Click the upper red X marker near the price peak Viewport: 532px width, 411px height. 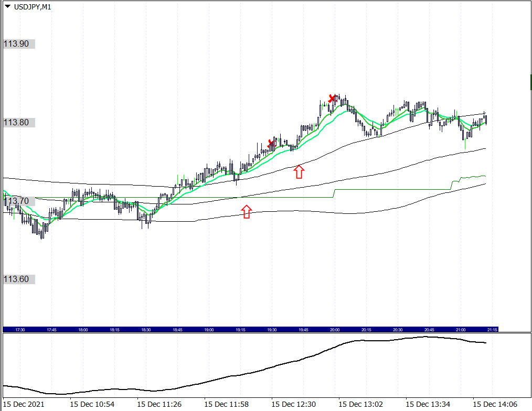(332, 98)
